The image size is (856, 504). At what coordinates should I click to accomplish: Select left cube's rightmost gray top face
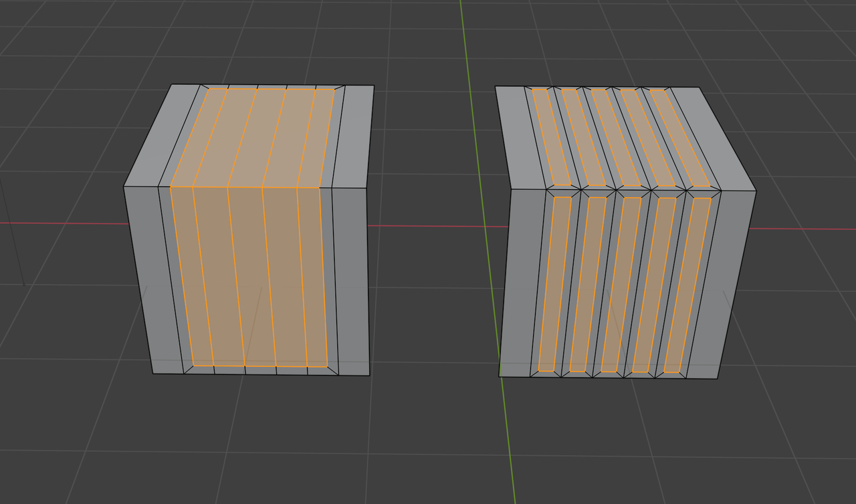click(354, 137)
